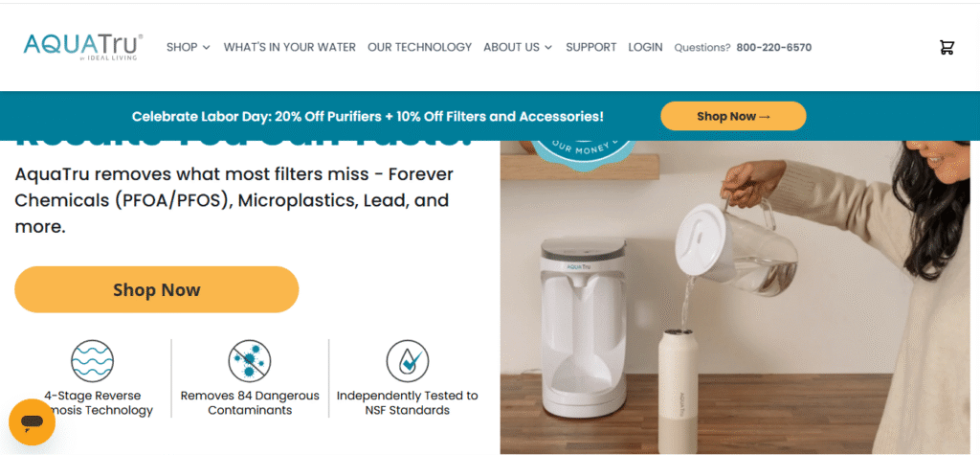This screenshot has width=980, height=455.
Task: Click the wavy reverse osmosis icon
Action: point(92,361)
